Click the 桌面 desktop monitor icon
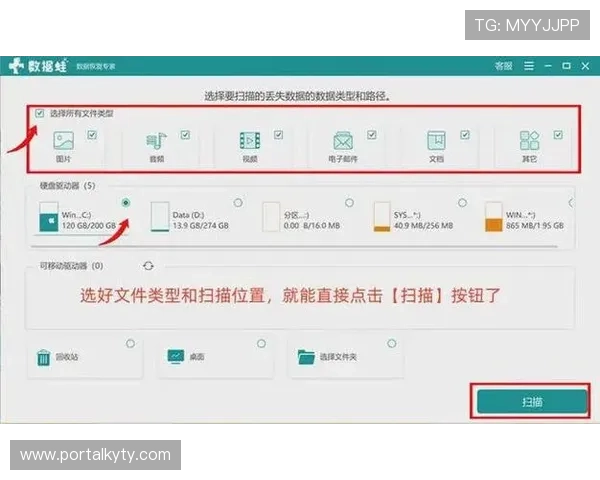This screenshot has height=480, width=600. [x=176, y=357]
